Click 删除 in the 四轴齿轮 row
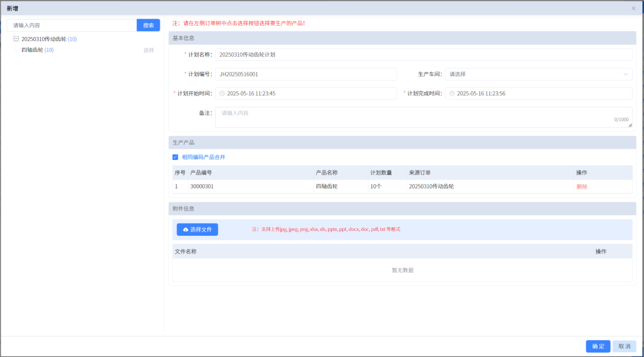Image resolution: width=644 pixels, height=357 pixels. pos(582,186)
